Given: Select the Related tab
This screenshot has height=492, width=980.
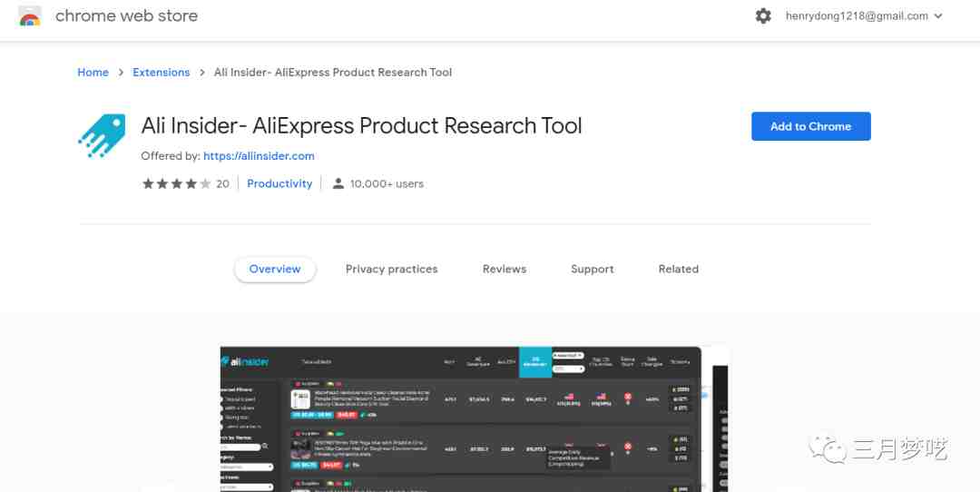Looking at the screenshot, I should 679,270.
